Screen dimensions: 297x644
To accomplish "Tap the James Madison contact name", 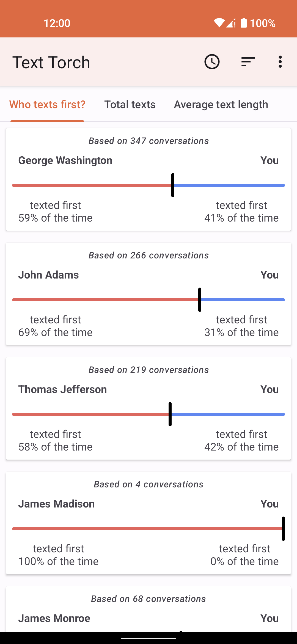I will [x=56, y=504].
